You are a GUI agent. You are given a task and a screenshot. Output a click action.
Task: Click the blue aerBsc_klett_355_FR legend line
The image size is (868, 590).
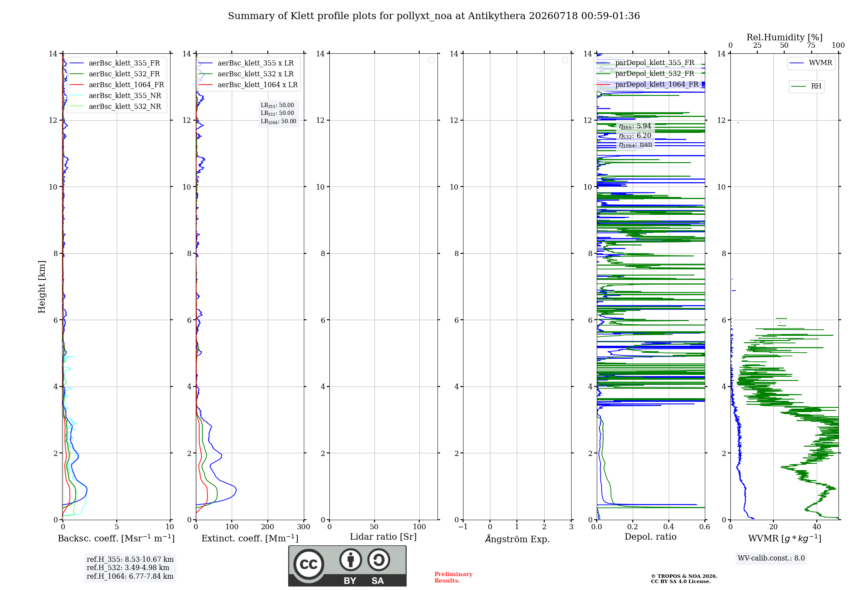(x=76, y=63)
